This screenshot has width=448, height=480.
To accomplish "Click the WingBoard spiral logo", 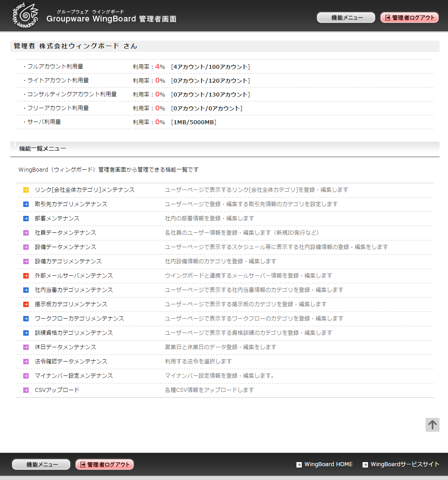I will click(x=25, y=16).
